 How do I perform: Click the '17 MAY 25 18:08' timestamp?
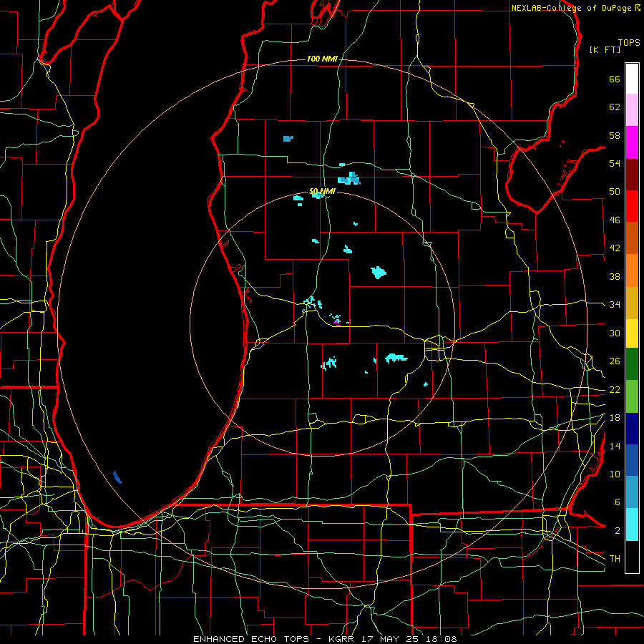(409, 639)
